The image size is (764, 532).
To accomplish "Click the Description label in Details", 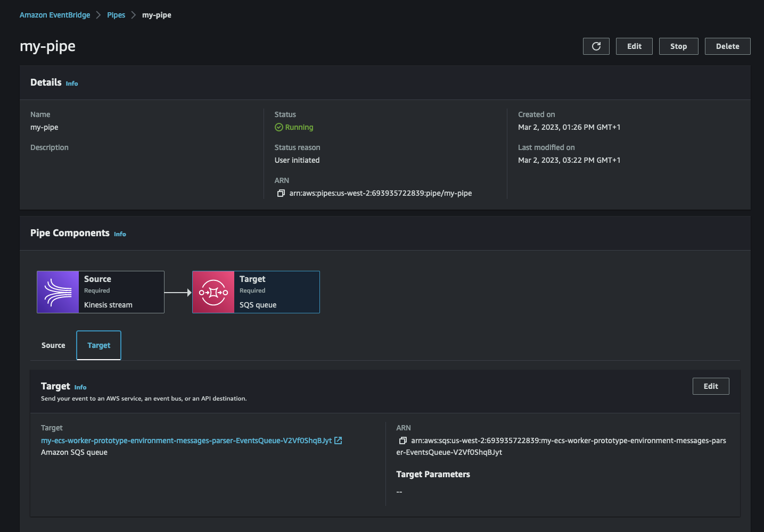I will tap(50, 147).
